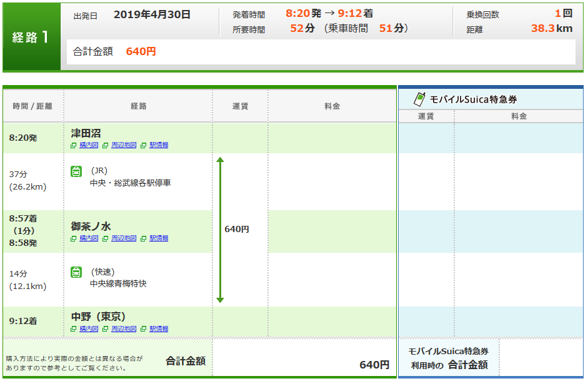Open 駅情報 link for 御茶ノ水 station
Image resolution: width=588 pixels, height=386 pixels.
click(x=159, y=238)
